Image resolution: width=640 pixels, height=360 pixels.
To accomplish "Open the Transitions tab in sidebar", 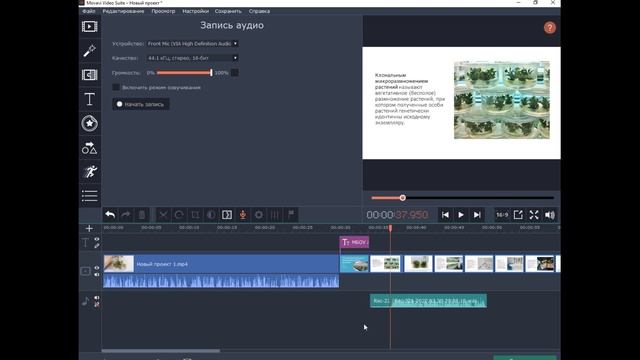I will [x=89, y=75].
